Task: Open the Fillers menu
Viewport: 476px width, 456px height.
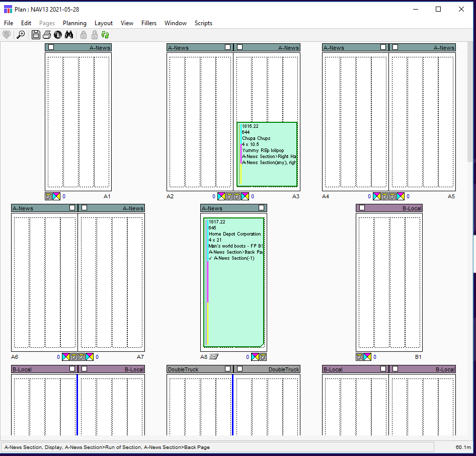Action: coord(149,23)
